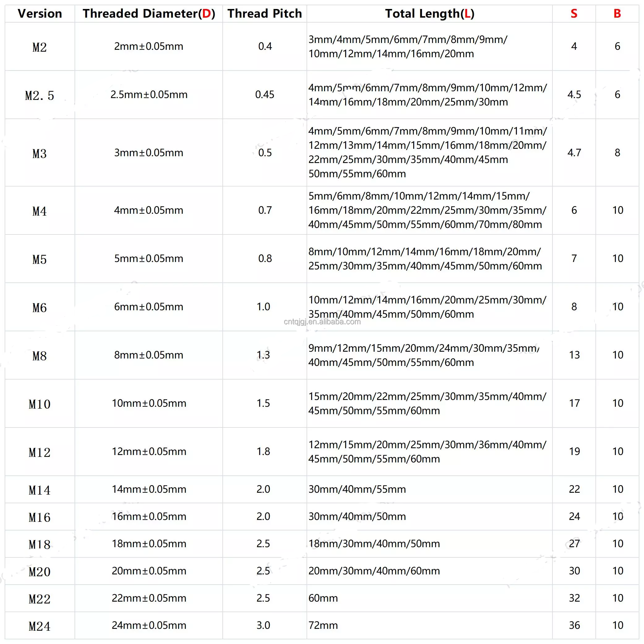Click the Thread Pitch column header
Viewport: 644px width, 644px height.
coord(265,14)
